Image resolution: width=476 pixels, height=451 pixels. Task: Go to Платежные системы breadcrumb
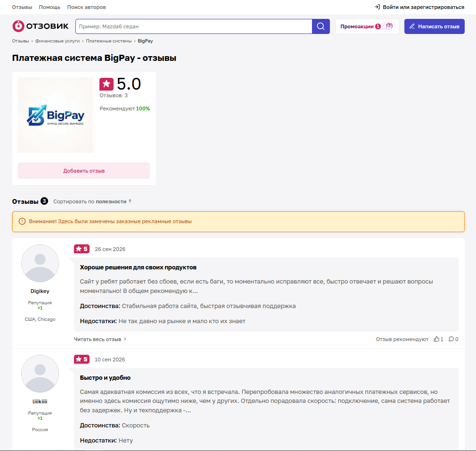[109, 41]
